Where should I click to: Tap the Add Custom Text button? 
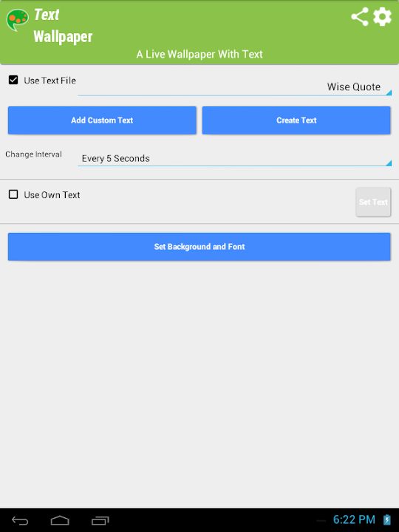coord(102,120)
